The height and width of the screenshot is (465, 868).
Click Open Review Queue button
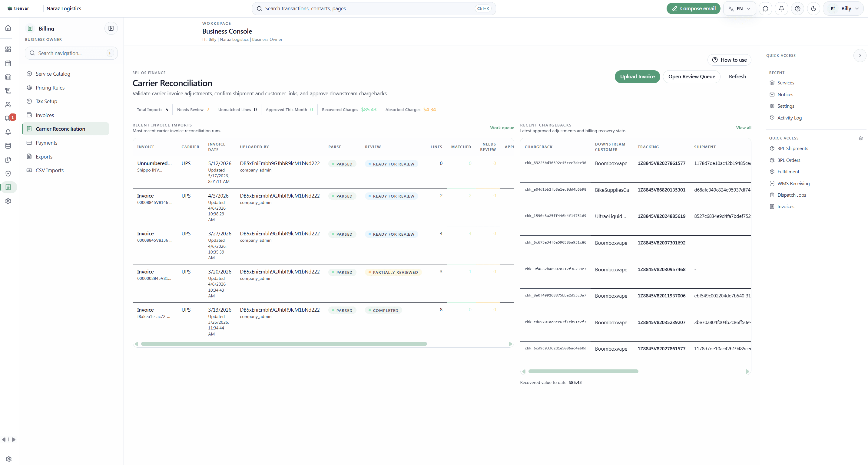click(691, 77)
